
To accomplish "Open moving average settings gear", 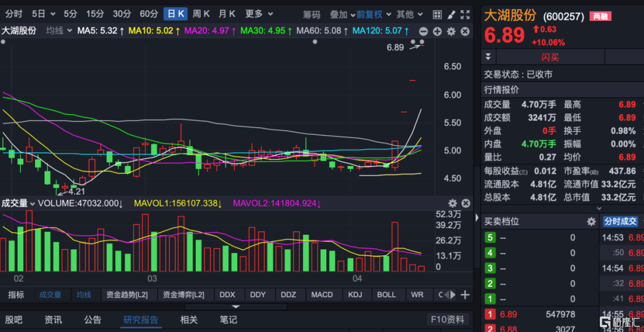I will click(x=451, y=32).
